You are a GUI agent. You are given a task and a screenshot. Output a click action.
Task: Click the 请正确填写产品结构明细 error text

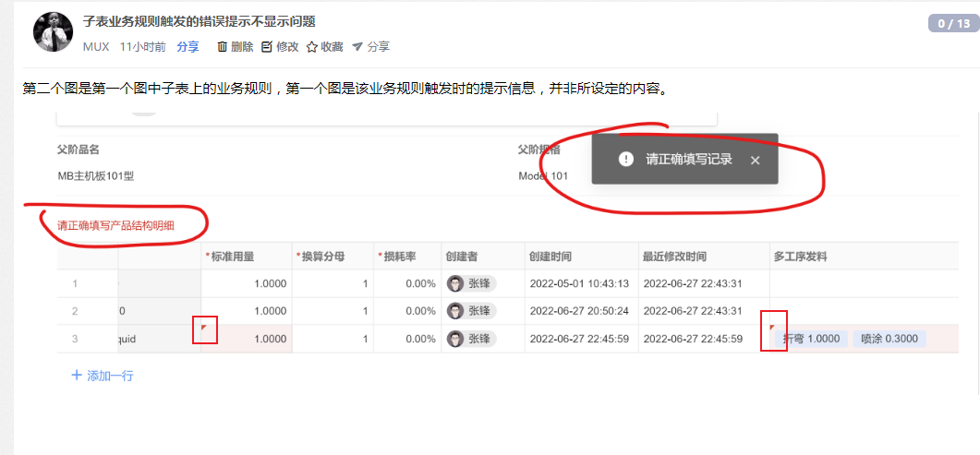[x=116, y=225]
